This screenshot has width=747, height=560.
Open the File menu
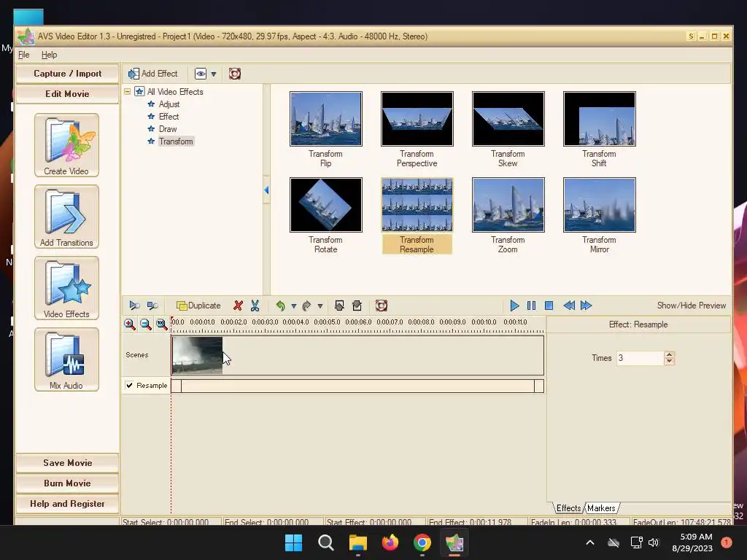click(x=24, y=55)
